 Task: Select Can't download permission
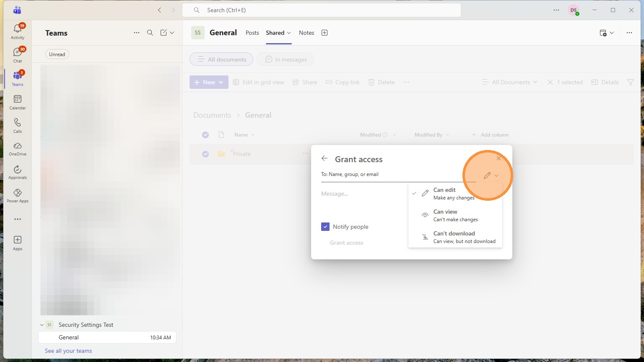455,237
